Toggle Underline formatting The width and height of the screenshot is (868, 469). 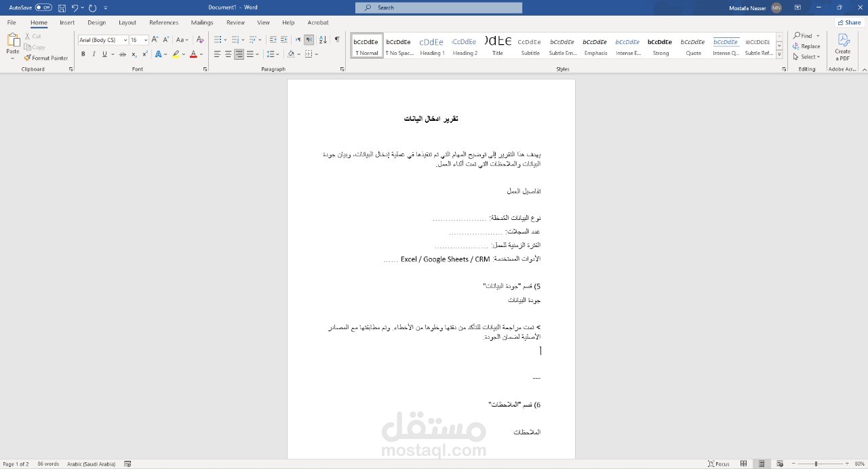click(x=104, y=54)
